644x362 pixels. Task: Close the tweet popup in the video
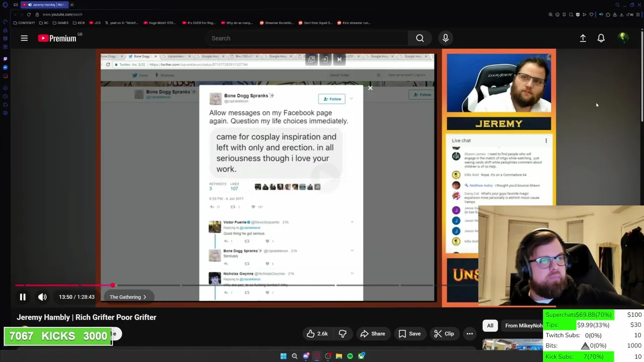(x=370, y=88)
